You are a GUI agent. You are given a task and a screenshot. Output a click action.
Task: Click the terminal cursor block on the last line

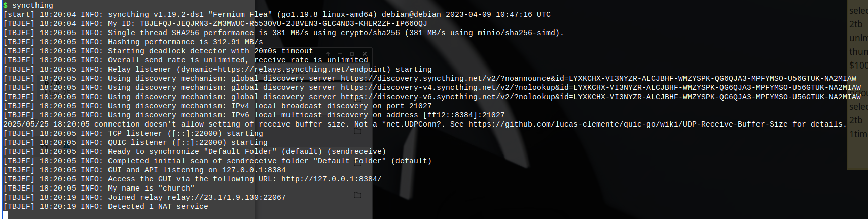(5, 215)
